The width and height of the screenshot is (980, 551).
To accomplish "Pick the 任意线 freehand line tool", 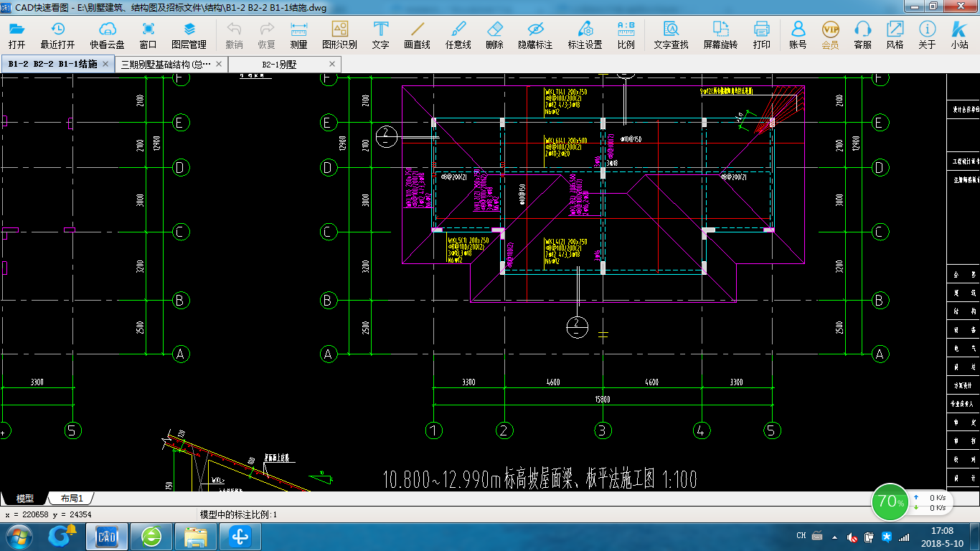I will (x=458, y=35).
